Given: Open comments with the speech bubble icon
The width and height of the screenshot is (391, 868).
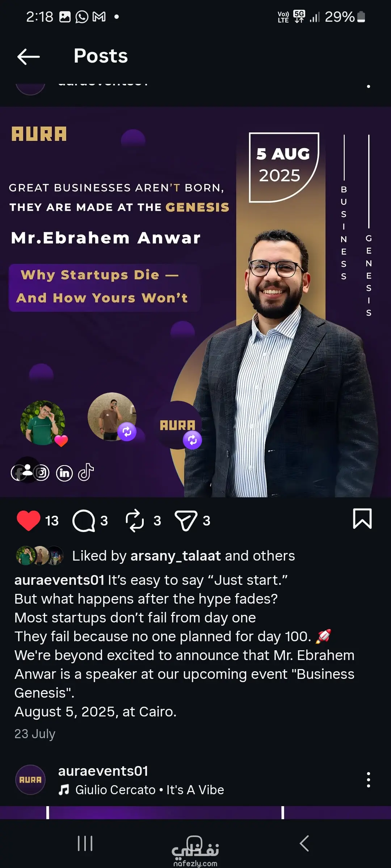Looking at the screenshot, I should click(84, 521).
